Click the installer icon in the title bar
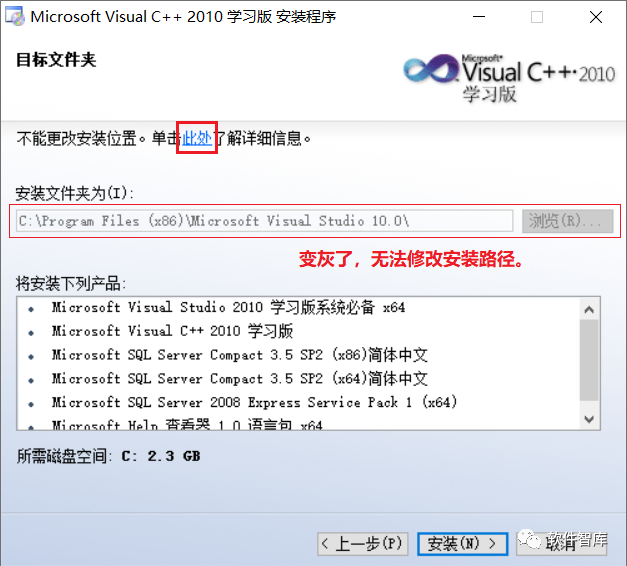This screenshot has width=627, height=566. click(x=15, y=16)
